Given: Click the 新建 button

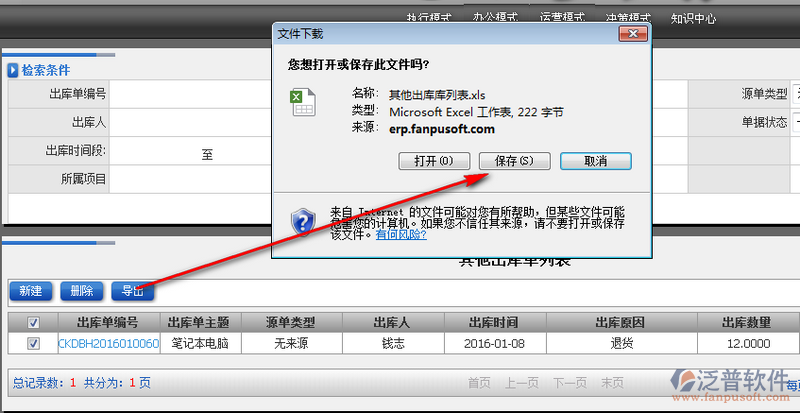Looking at the screenshot, I should pyautogui.click(x=31, y=291).
